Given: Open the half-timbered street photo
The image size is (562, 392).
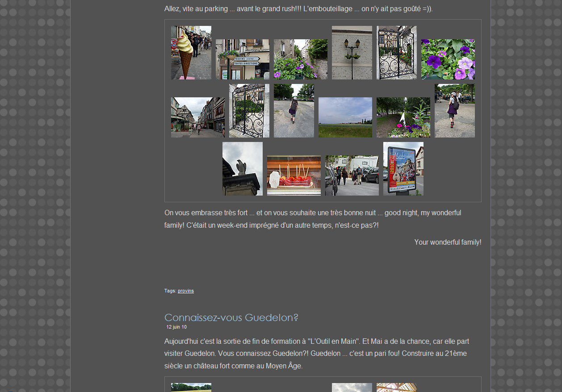Looking at the screenshot, I should tap(197, 117).
